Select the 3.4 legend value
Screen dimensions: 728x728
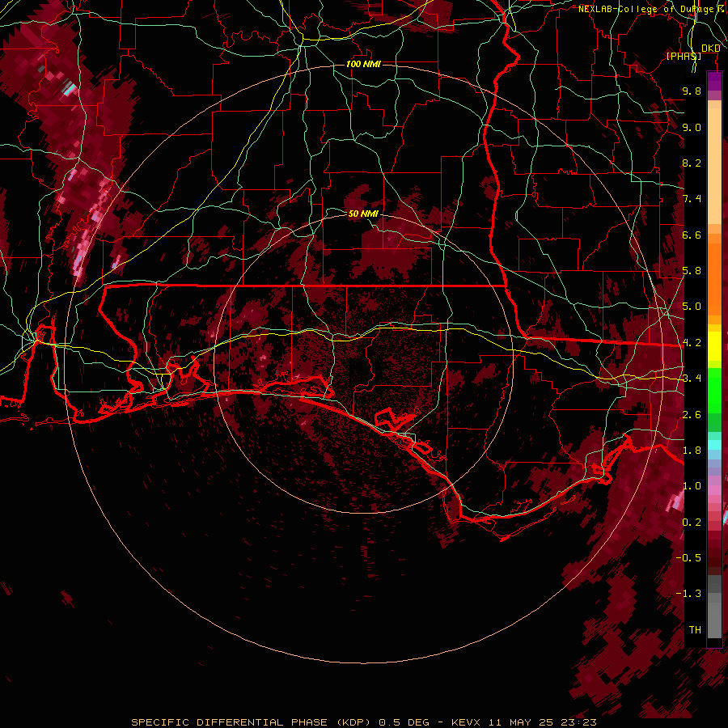[692, 379]
